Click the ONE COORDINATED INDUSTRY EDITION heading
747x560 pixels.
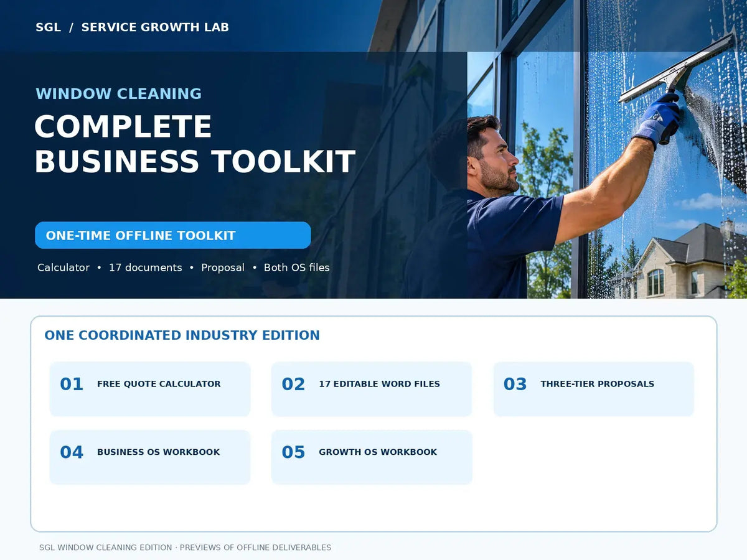(182, 335)
